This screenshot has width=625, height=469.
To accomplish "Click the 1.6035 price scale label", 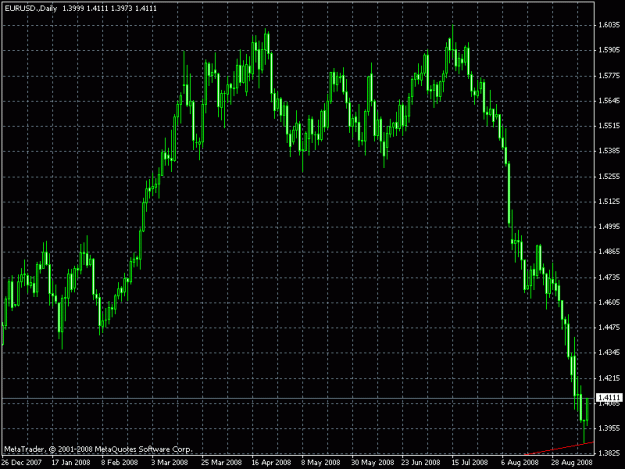I will [609, 25].
